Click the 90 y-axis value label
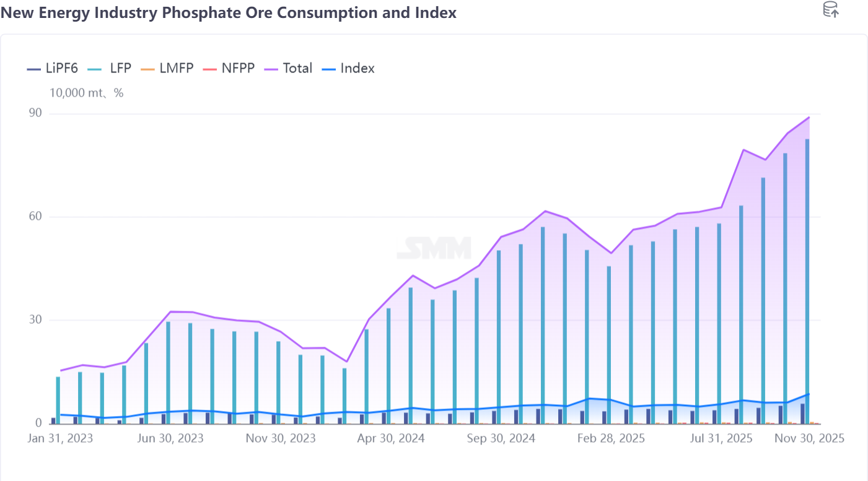The height and width of the screenshot is (481, 868). coord(35,113)
